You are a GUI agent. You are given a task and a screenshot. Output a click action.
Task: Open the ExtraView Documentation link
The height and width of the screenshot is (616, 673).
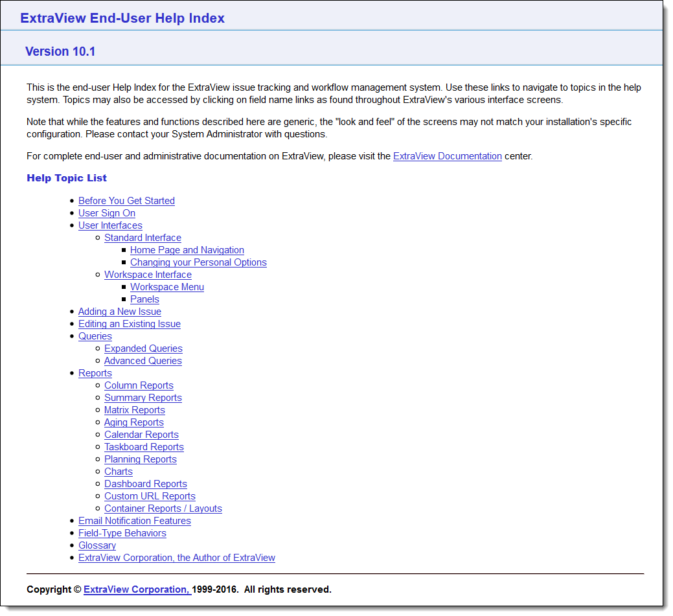pos(447,156)
